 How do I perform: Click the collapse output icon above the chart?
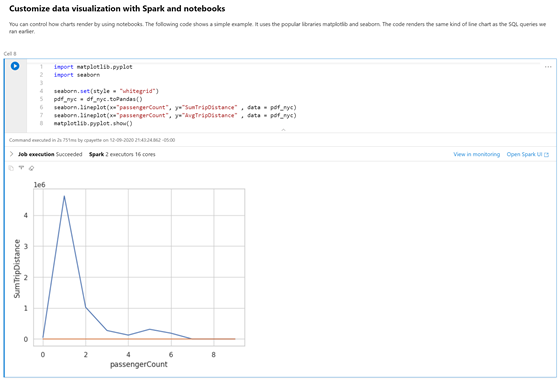21,168
